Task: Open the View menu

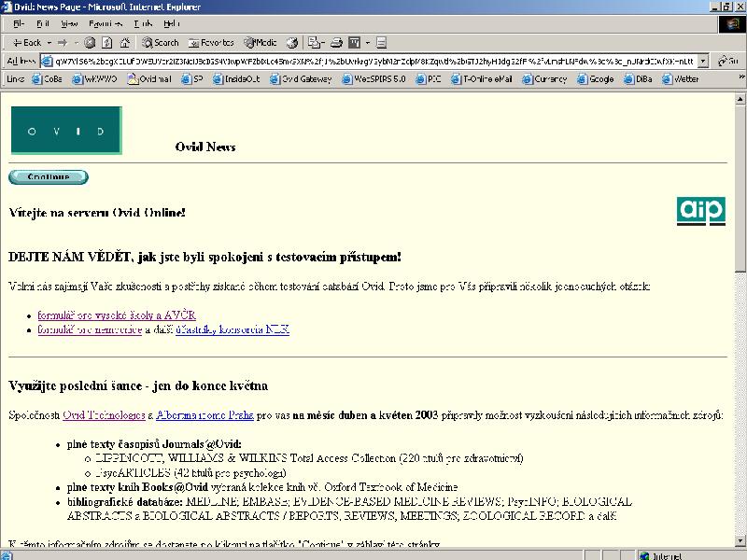Action: pyautogui.click(x=69, y=23)
